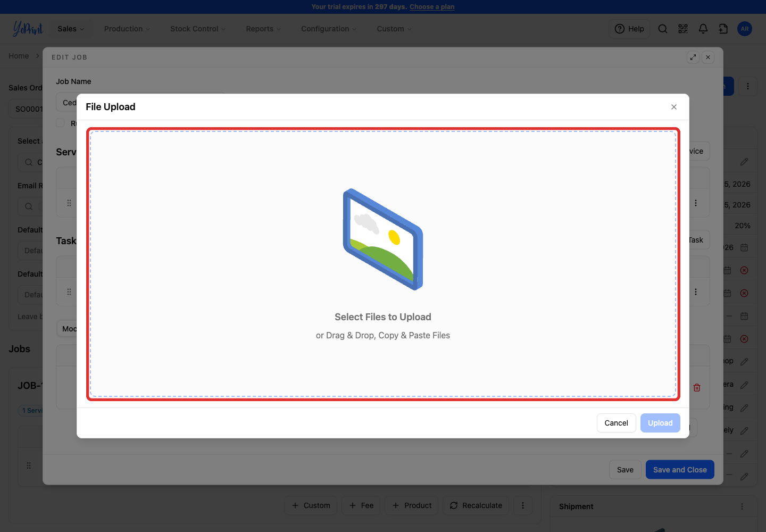Open the Production menu
Screen dimensions: 766x532
pos(127,29)
